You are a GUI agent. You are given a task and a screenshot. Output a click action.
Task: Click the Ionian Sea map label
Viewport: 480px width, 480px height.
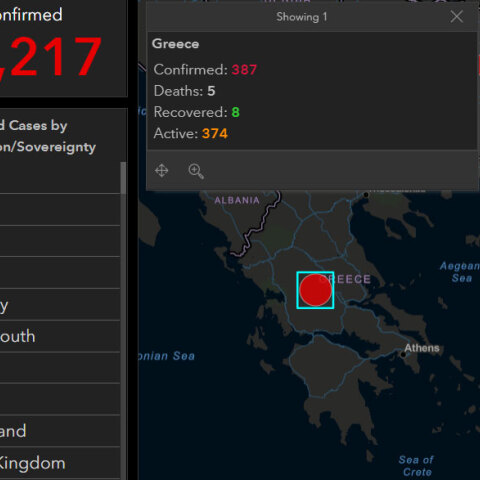167,356
